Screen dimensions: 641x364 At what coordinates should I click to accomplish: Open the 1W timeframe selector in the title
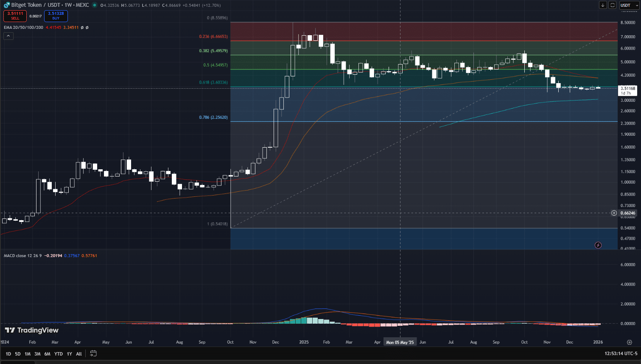click(x=68, y=5)
